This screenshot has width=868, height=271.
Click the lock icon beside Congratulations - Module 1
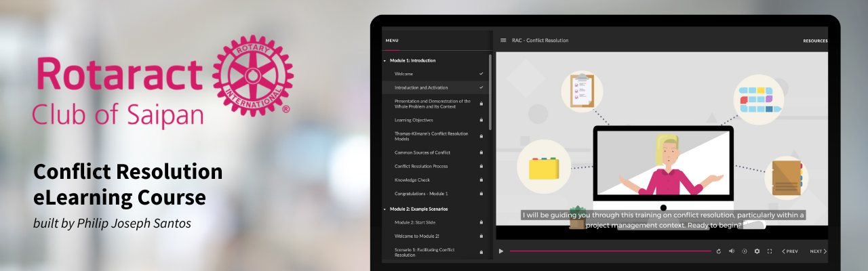pos(481,193)
